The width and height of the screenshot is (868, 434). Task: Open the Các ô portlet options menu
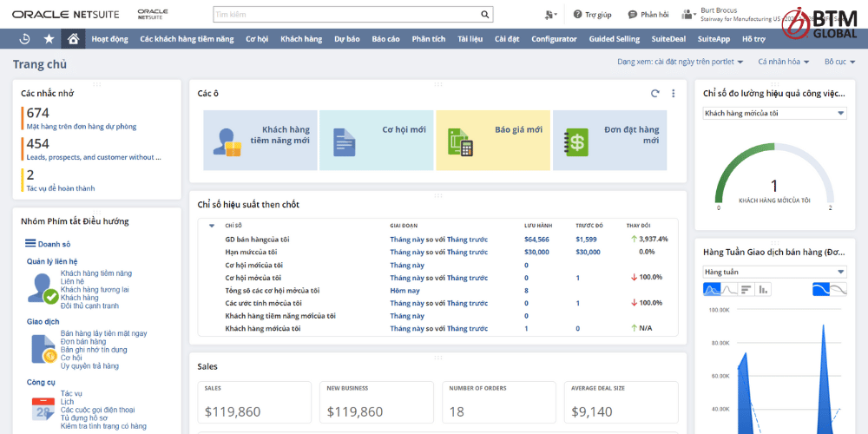(x=674, y=94)
